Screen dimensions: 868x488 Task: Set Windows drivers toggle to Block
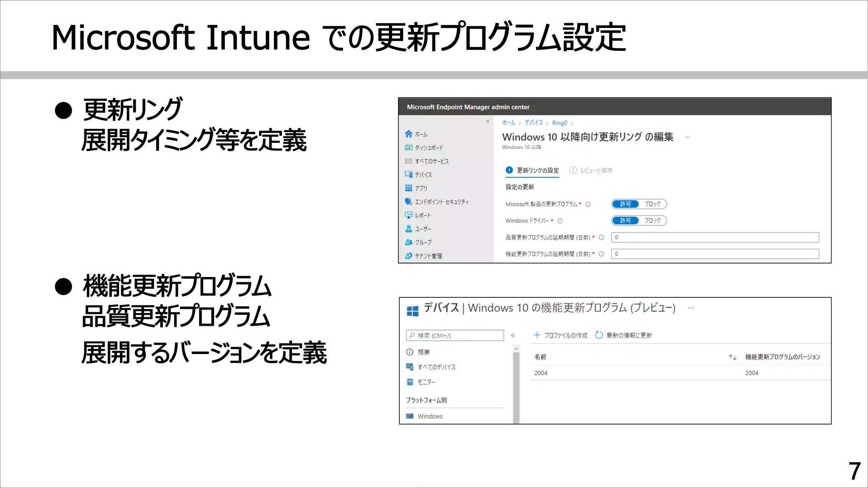pos(652,221)
